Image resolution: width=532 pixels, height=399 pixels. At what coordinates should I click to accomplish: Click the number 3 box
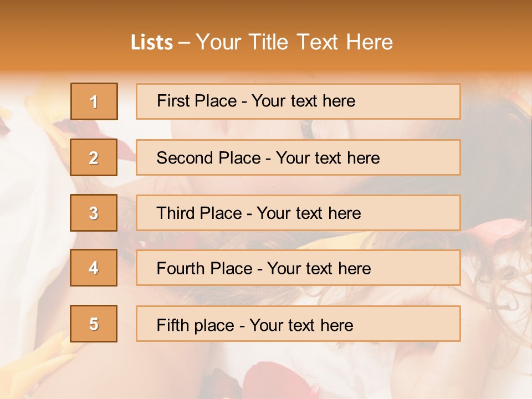94,213
